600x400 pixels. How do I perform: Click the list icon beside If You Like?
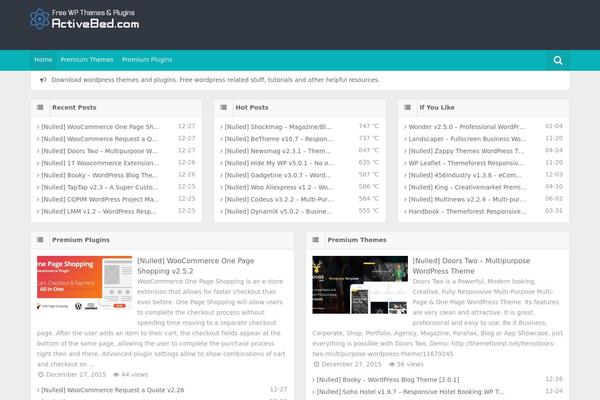pos(408,108)
